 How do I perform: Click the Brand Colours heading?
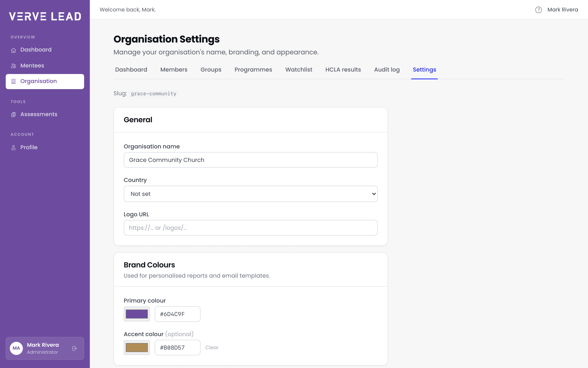click(149, 265)
